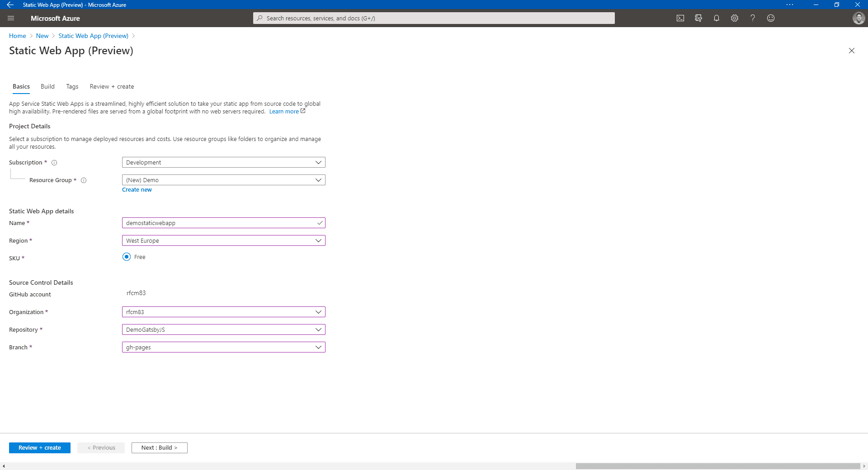Open the Cloud Shell icon
The width and height of the screenshot is (868, 470).
pos(680,18)
